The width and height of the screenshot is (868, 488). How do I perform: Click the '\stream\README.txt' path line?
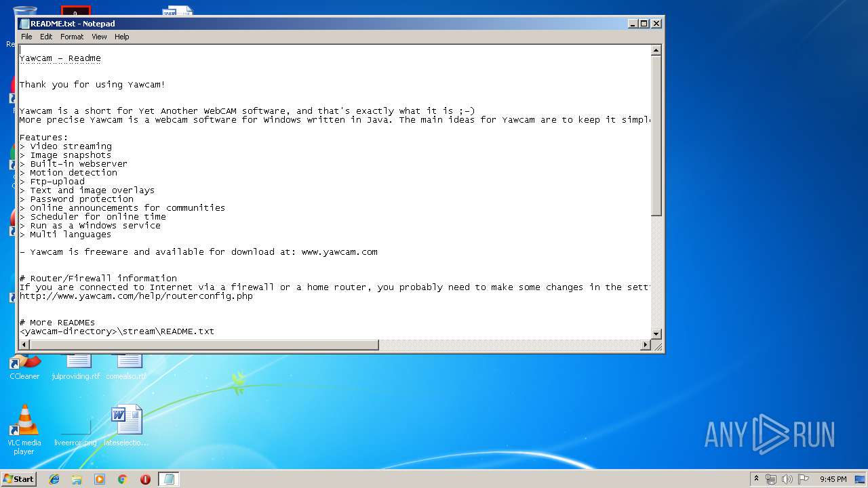point(117,331)
